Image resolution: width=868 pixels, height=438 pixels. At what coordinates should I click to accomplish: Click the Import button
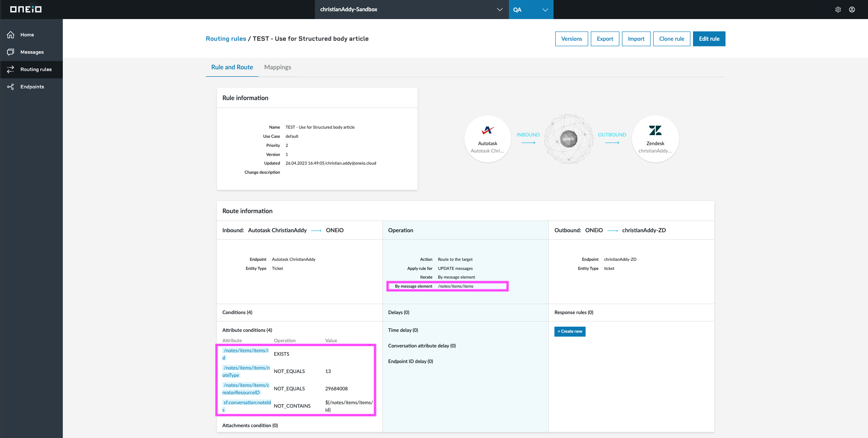pos(636,39)
